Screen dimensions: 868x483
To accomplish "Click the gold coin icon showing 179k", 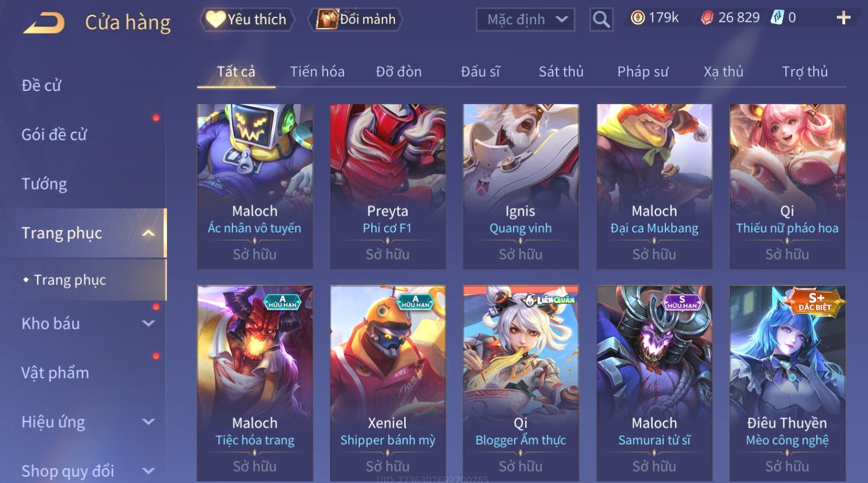I will pyautogui.click(x=638, y=18).
